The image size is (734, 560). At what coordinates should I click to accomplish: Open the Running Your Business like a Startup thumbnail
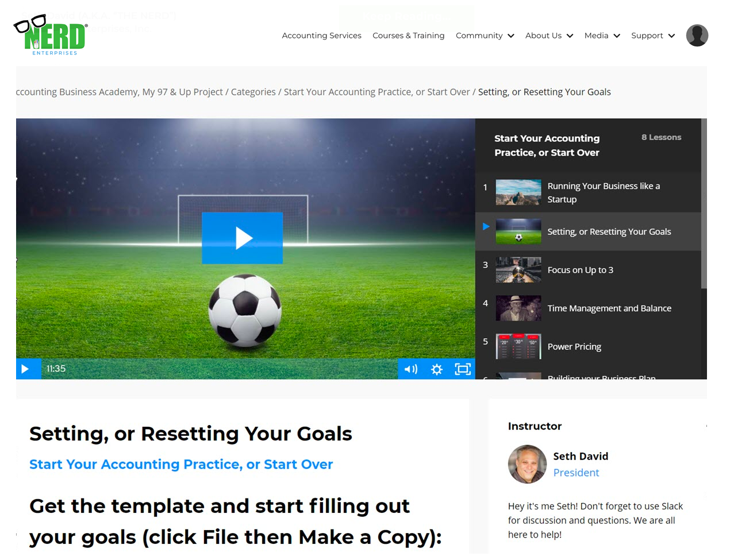click(518, 192)
